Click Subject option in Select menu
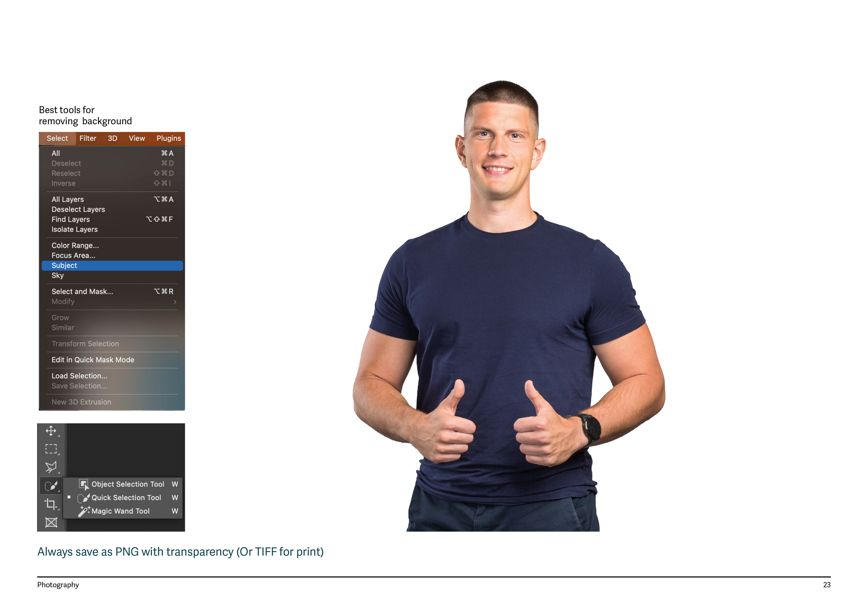The width and height of the screenshot is (868, 614). 112,265
